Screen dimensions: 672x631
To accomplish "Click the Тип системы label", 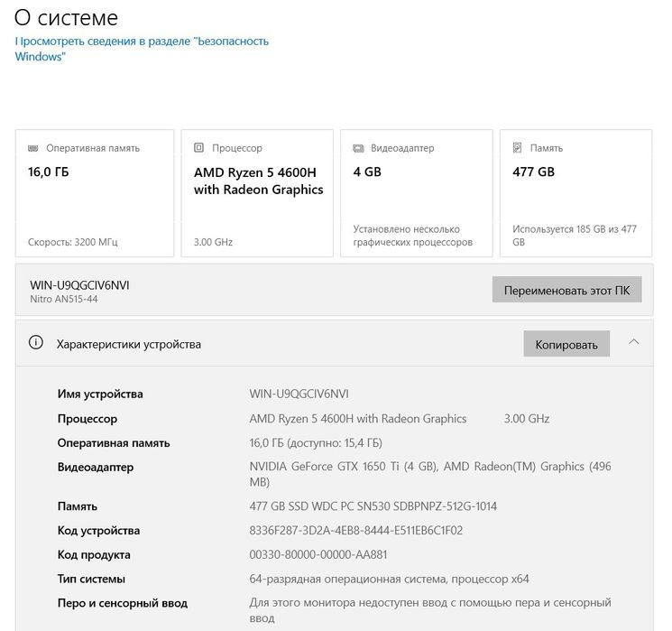I will click(91, 579).
